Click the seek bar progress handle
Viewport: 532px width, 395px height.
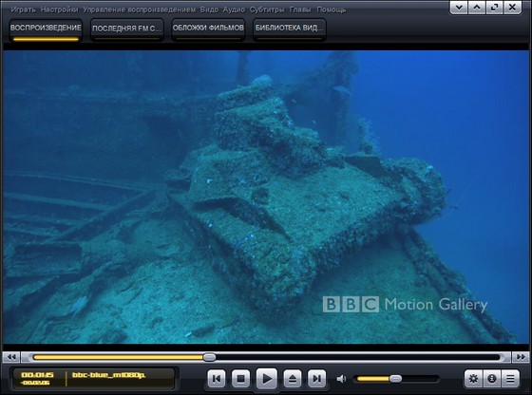point(209,357)
